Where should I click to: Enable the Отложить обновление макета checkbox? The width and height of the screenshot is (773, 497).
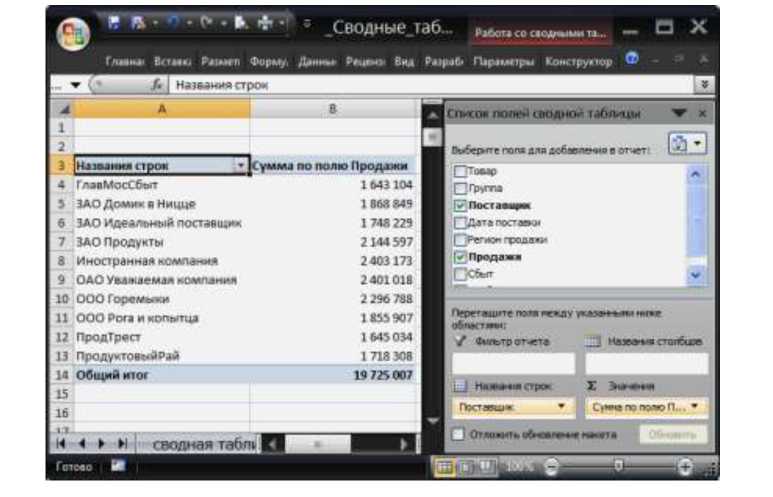coord(458,434)
